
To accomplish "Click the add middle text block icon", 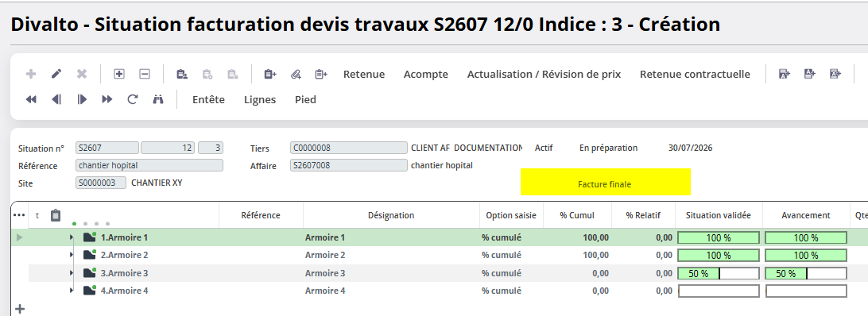I will [x=835, y=74].
